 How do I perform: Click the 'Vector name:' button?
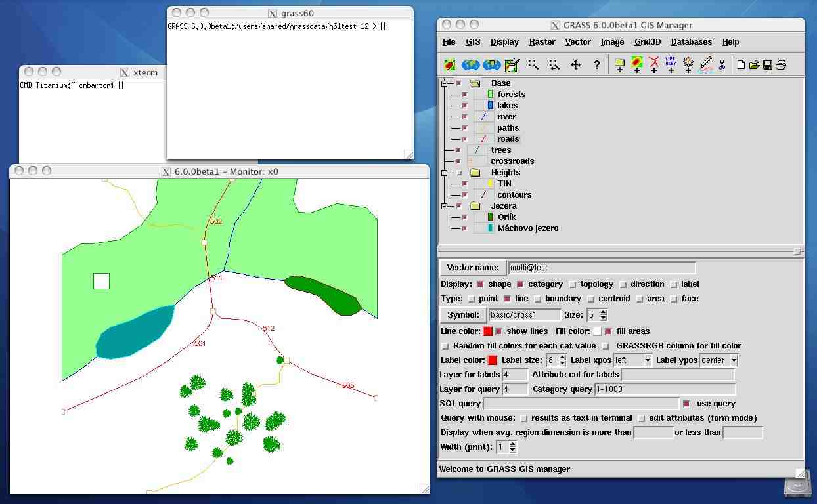coord(472,267)
